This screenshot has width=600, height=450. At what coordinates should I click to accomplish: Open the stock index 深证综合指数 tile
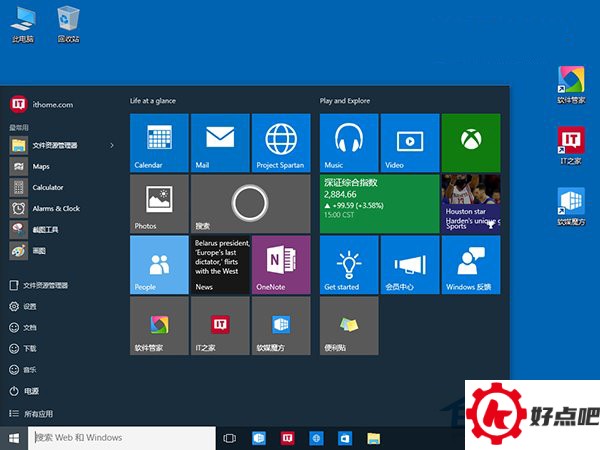point(380,204)
